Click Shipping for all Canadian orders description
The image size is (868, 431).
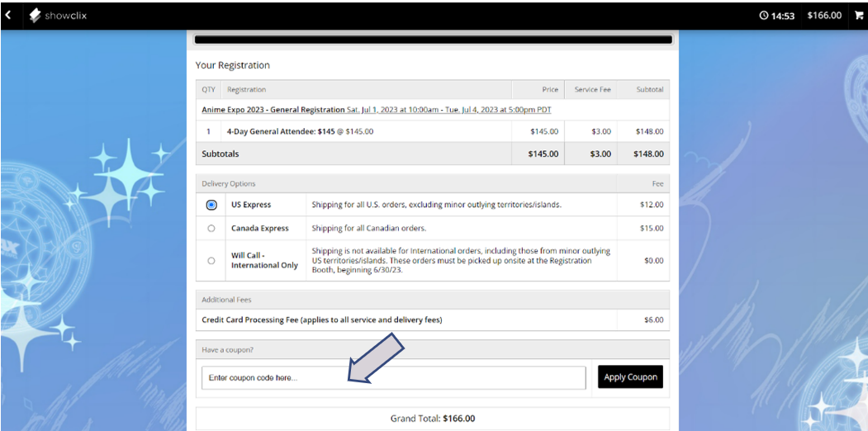tap(369, 228)
